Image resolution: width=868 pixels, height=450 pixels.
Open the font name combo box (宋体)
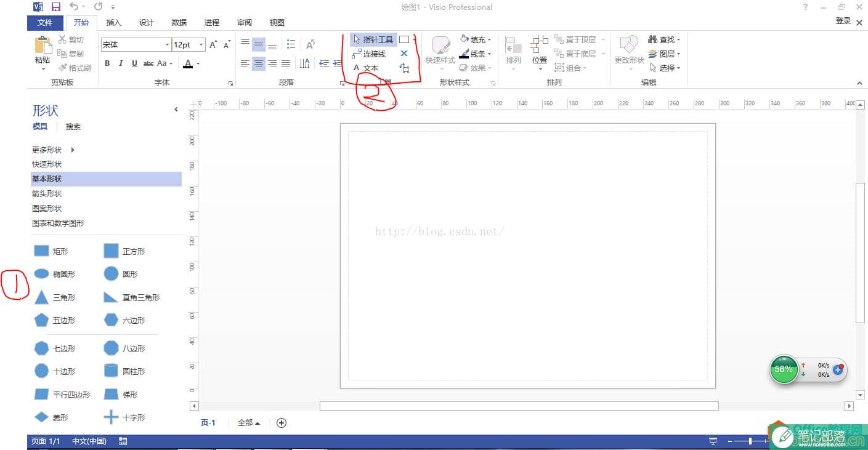pos(136,44)
